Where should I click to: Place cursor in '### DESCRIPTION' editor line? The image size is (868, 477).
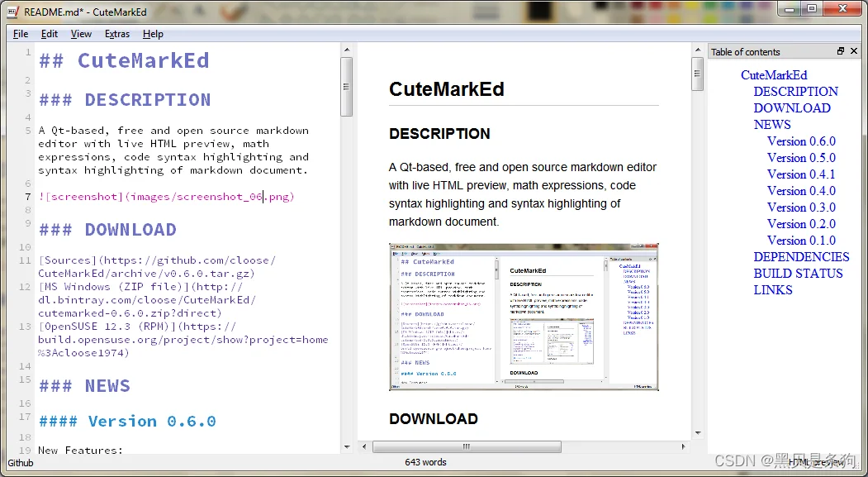pos(125,100)
